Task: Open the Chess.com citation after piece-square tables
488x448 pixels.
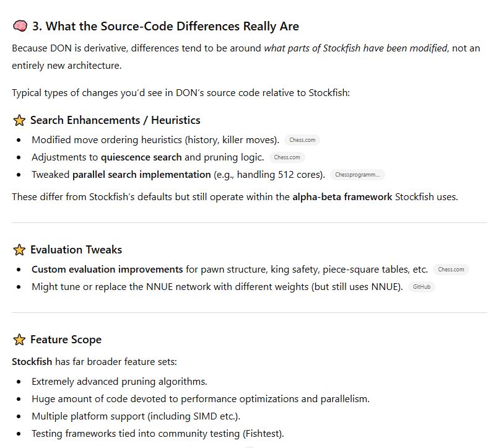Action: 451,270
